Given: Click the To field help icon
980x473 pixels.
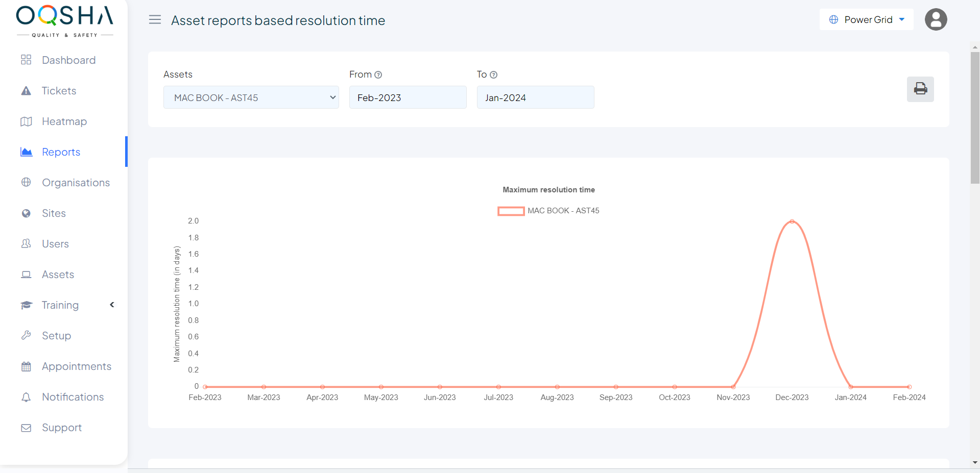Looking at the screenshot, I should click(493, 75).
